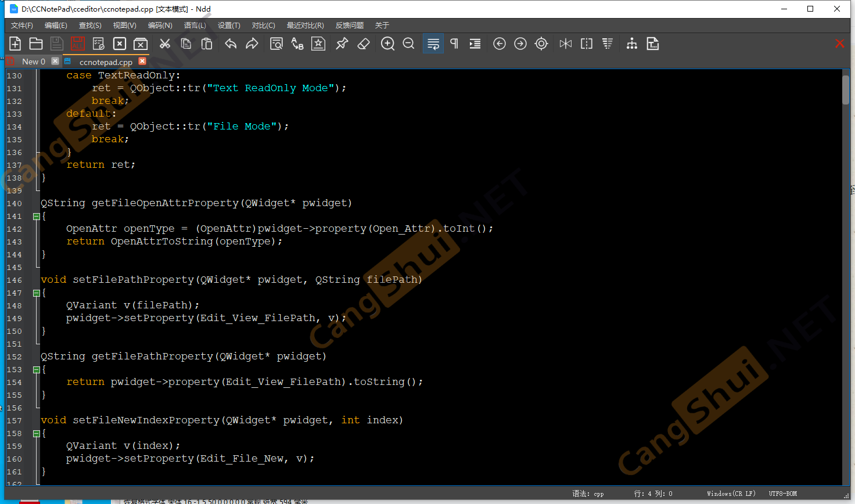Open the 语言(L) menu
The height and width of the screenshot is (504, 855).
tap(195, 26)
